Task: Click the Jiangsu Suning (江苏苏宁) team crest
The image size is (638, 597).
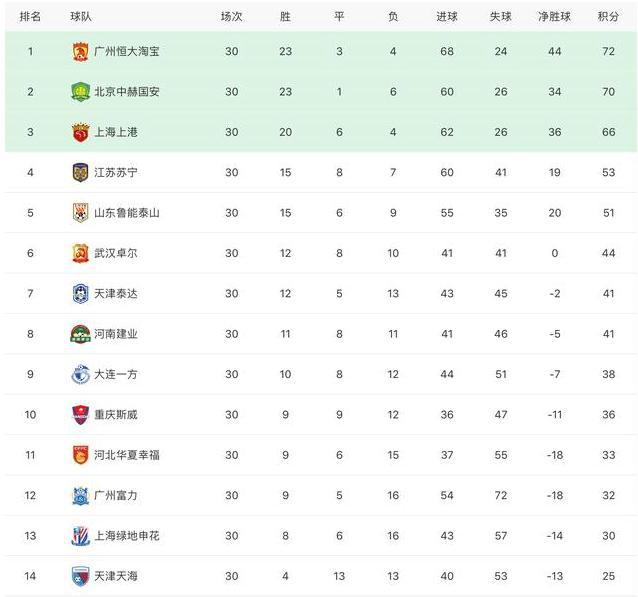Action: pyautogui.click(x=80, y=172)
